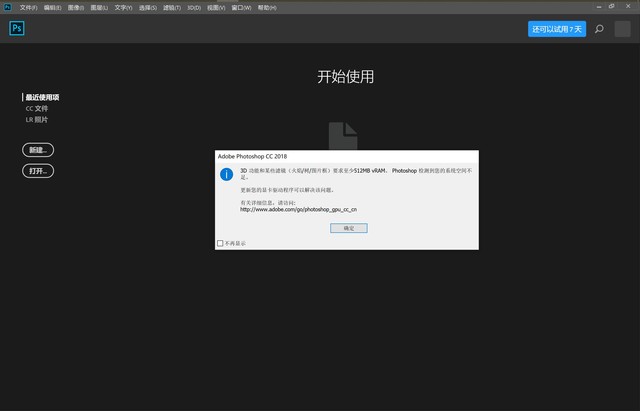The image size is (640, 411).
Task: Click the user profile avatar square
Action: pyautogui.click(x=622, y=29)
